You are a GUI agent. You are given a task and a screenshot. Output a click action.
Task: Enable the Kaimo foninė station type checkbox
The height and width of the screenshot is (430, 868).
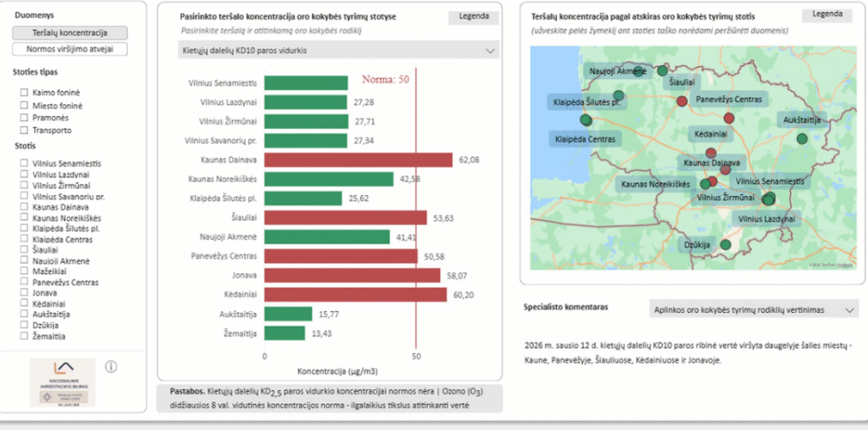point(24,92)
